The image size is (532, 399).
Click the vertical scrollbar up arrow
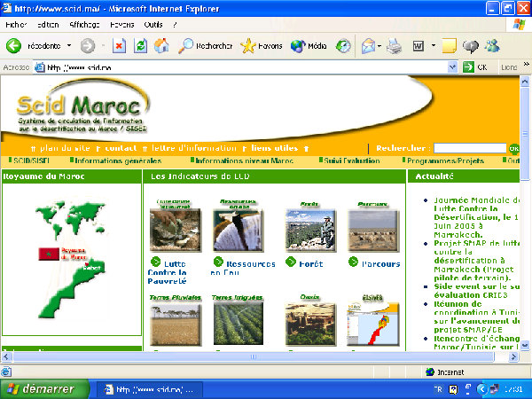(525, 82)
